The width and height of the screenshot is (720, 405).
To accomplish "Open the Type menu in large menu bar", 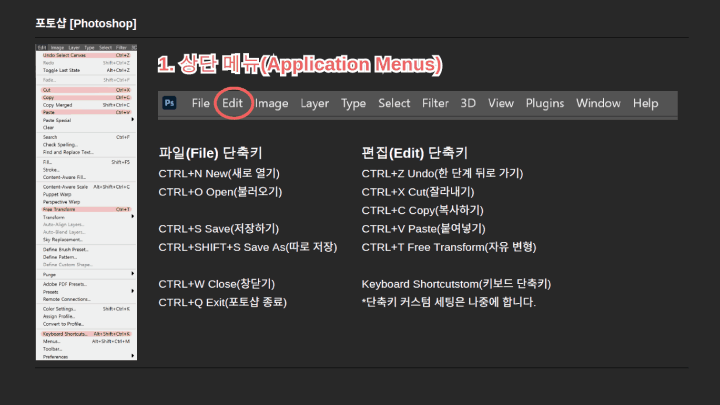I will [353, 104].
